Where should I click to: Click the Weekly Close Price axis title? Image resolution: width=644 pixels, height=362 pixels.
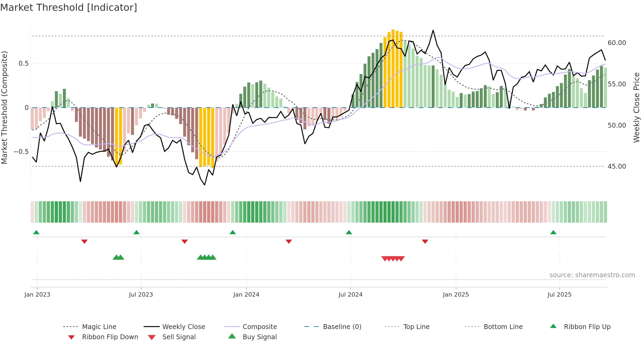click(636, 108)
